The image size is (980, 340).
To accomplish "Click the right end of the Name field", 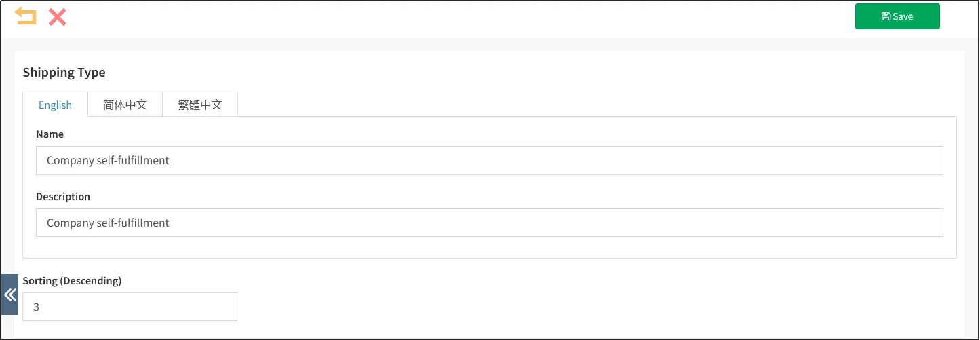I will tap(929, 161).
